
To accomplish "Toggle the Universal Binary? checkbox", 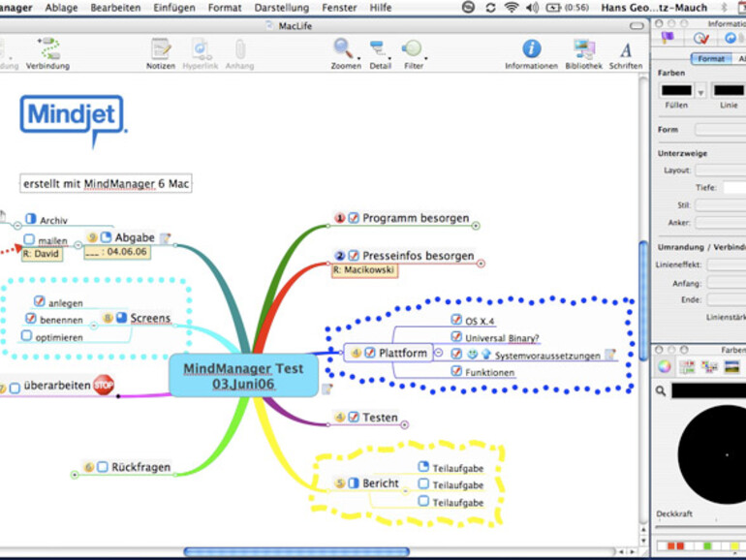I will tap(456, 336).
